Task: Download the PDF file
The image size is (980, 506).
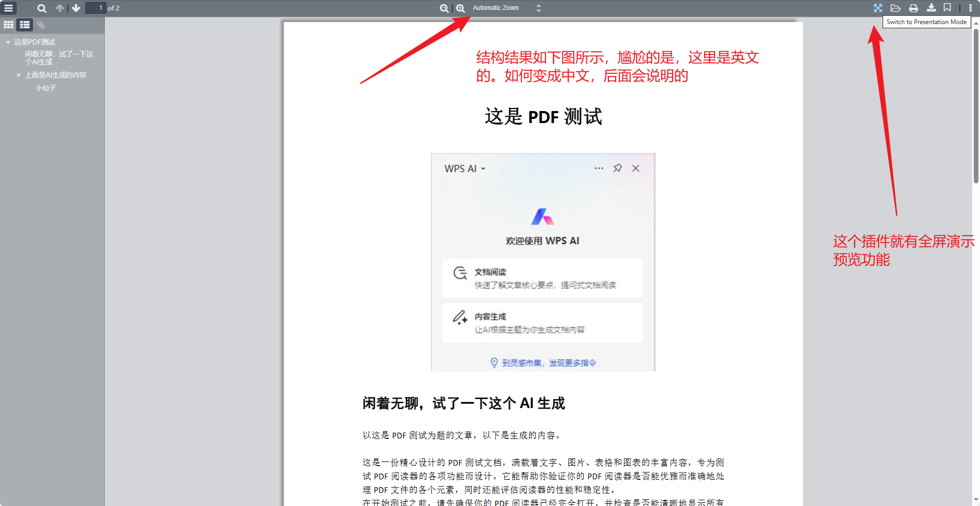Action: coord(931,8)
